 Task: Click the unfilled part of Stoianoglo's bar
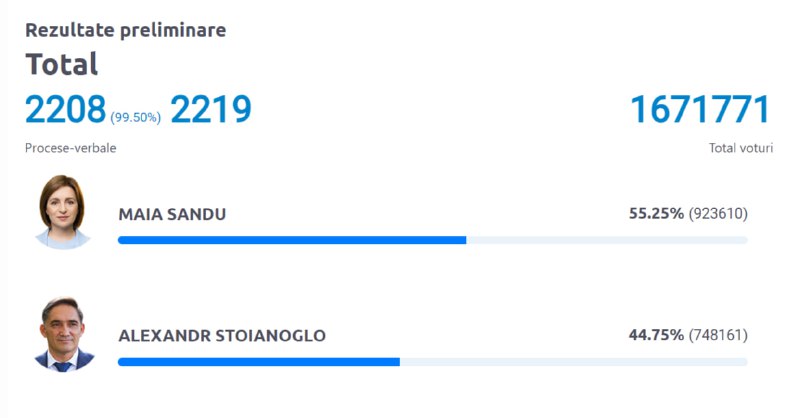[574, 362]
